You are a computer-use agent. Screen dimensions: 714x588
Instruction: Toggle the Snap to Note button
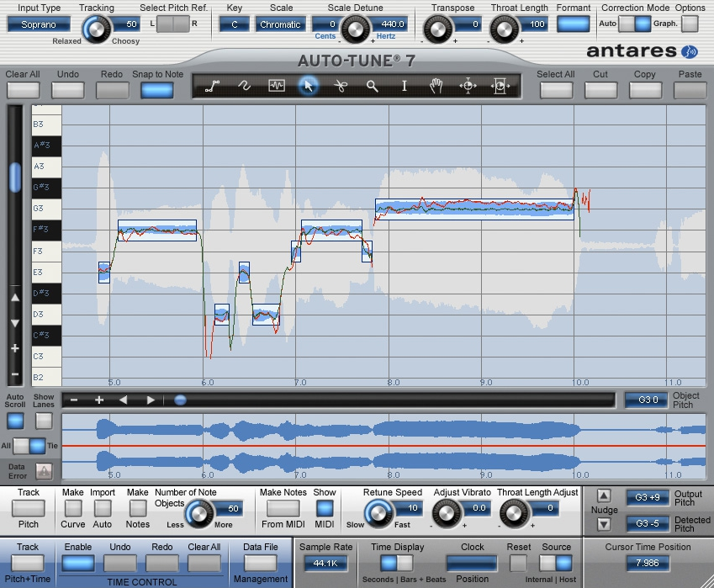pyautogui.click(x=157, y=90)
